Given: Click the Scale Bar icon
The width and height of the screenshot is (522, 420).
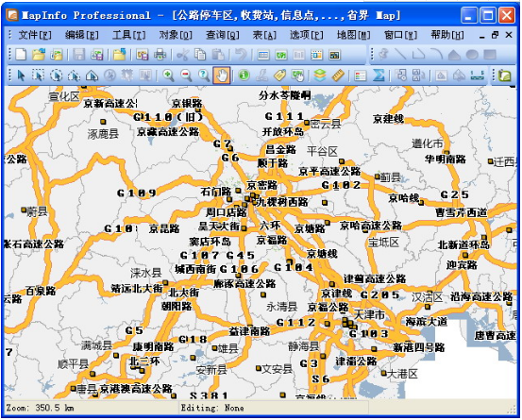Looking at the screenshot, I should 477,76.
